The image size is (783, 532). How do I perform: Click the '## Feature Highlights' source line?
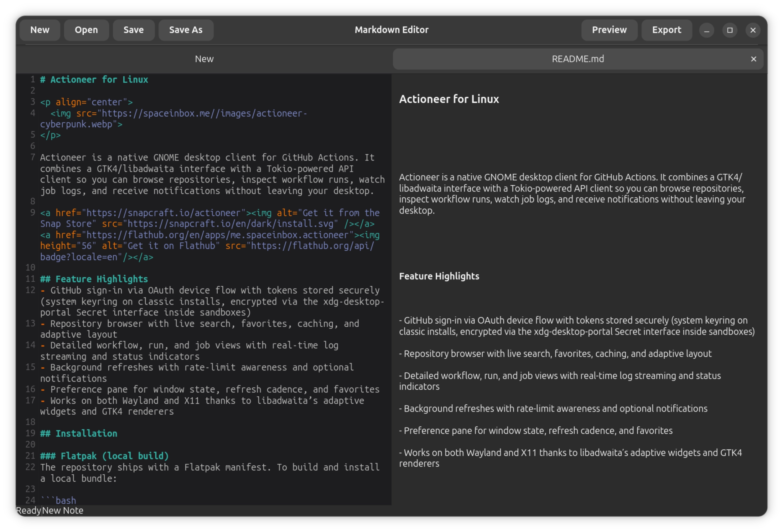coord(94,279)
